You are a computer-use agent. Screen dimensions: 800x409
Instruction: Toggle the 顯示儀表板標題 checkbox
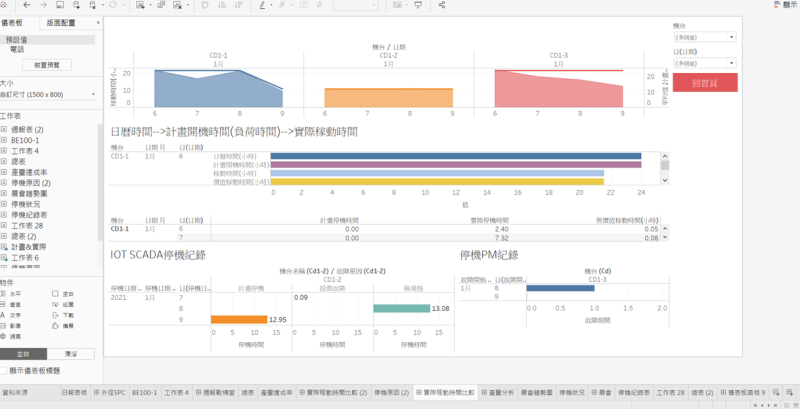pyautogui.click(x=4, y=371)
